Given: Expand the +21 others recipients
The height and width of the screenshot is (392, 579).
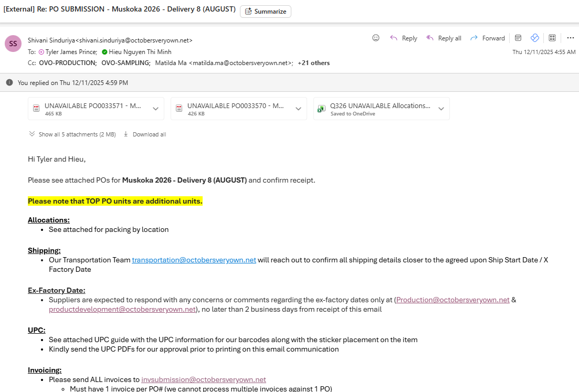Looking at the screenshot, I should [x=313, y=63].
